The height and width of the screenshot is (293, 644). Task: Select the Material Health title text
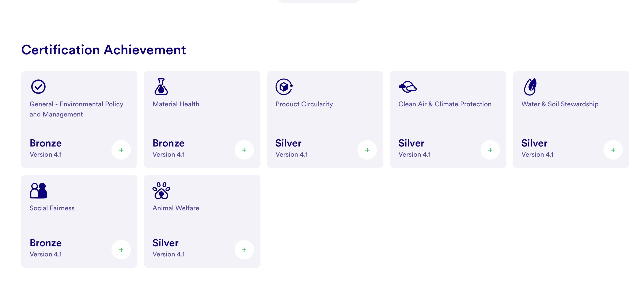[176, 104]
